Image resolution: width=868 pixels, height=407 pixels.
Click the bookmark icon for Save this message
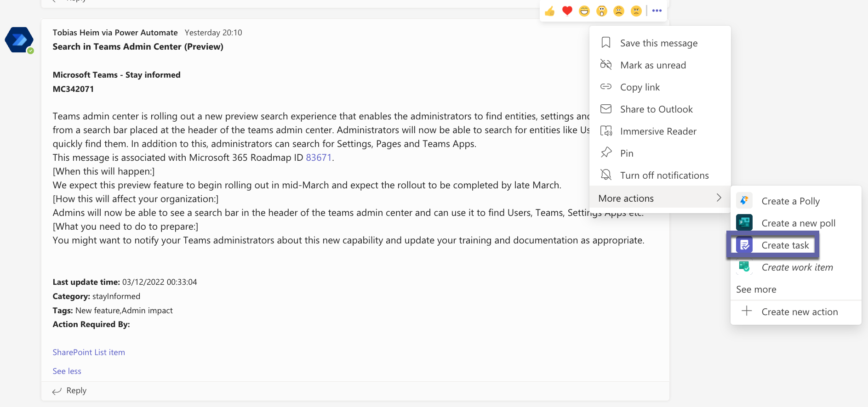click(606, 43)
